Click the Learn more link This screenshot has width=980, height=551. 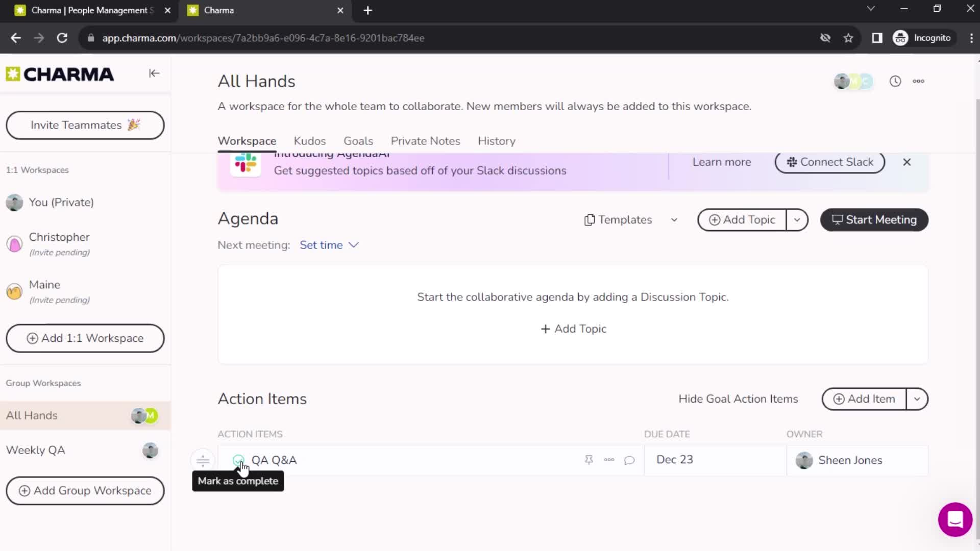[722, 162]
